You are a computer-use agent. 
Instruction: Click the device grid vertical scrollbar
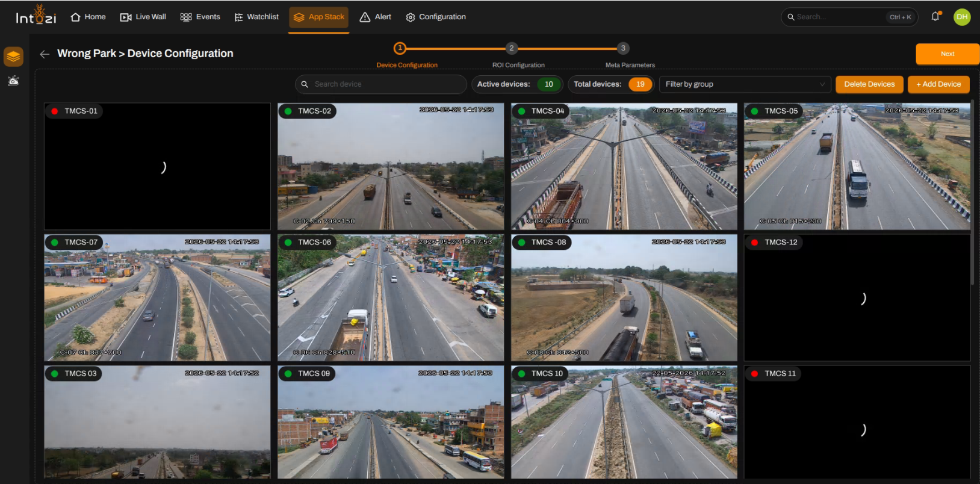click(x=973, y=193)
